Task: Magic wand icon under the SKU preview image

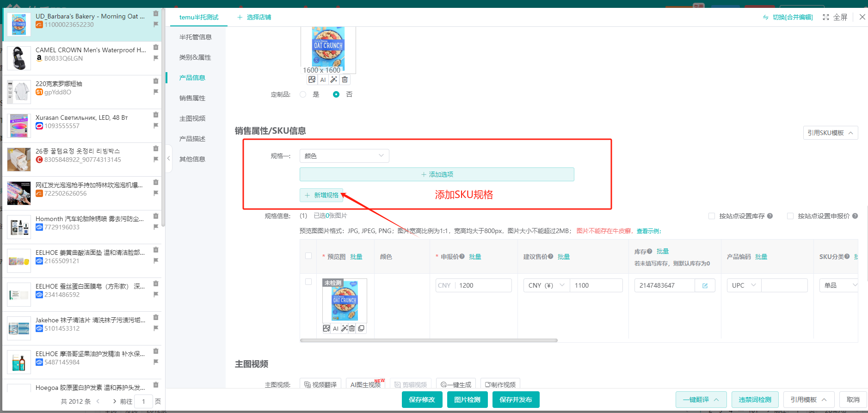Action: (x=345, y=328)
